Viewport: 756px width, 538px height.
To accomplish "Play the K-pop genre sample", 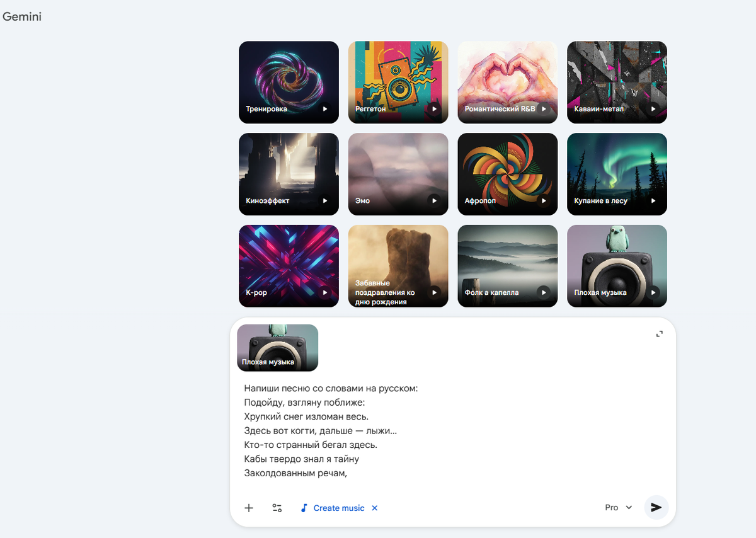I will 325,292.
